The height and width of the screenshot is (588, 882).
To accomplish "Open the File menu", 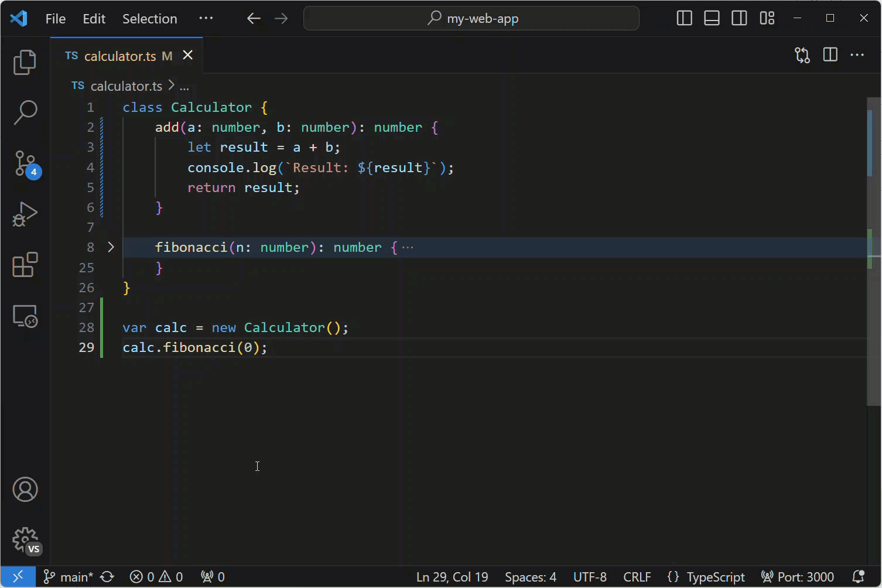I will pyautogui.click(x=56, y=19).
